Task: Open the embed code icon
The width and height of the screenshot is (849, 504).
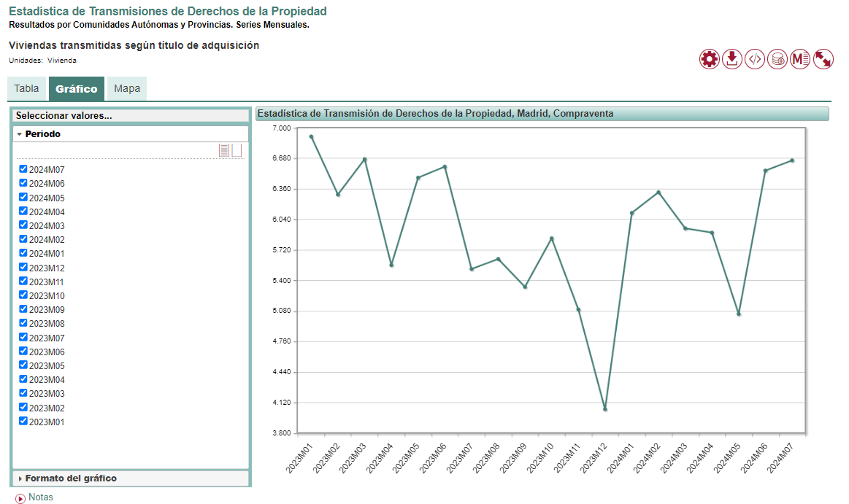Action: coord(754,59)
